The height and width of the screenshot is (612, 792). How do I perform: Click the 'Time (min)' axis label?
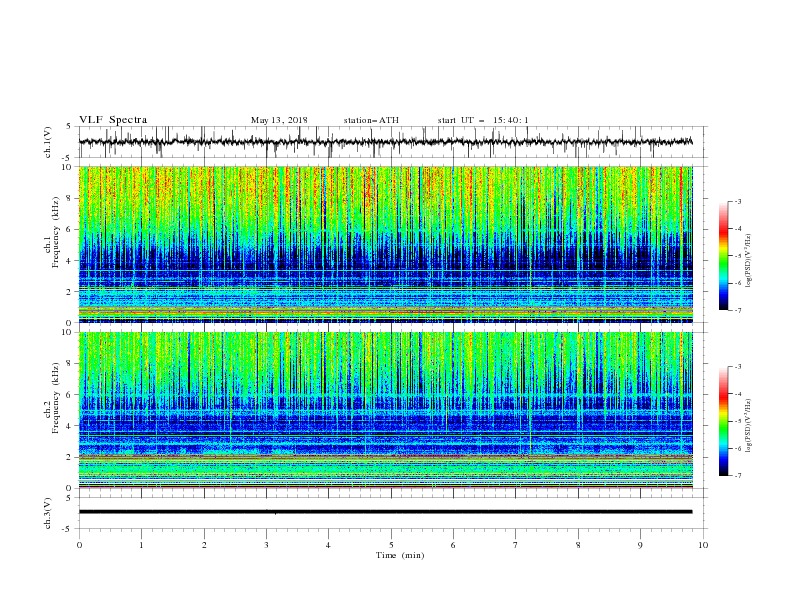point(400,555)
